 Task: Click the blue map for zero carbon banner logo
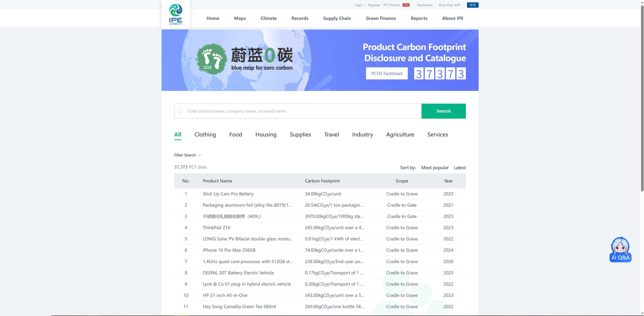pos(244,59)
